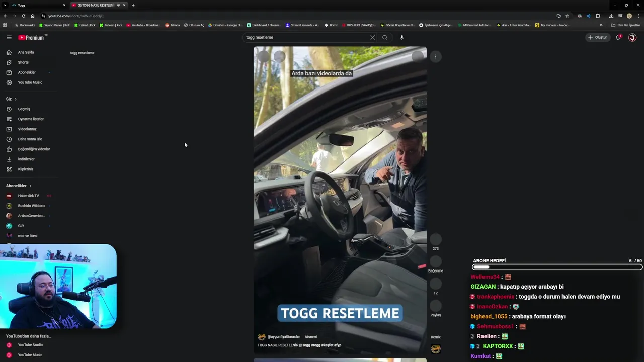Open Chrome three-dot menu

coord(638,16)
